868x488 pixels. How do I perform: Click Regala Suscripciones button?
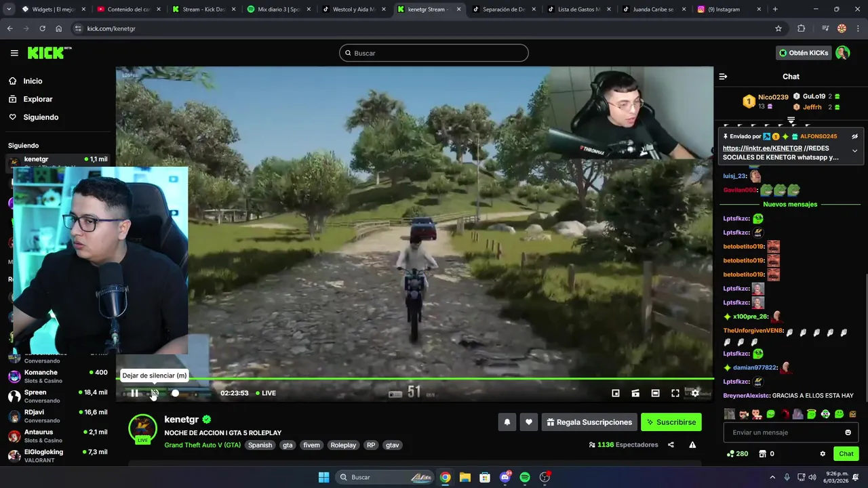[x=589, y=422]
